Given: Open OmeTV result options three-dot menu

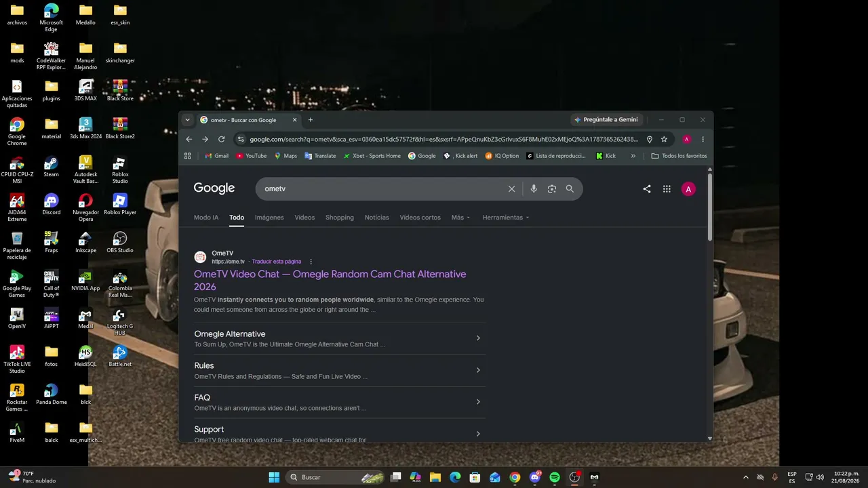Looking at the screenshot, I should pyautogui.click(x=311, y=262).
